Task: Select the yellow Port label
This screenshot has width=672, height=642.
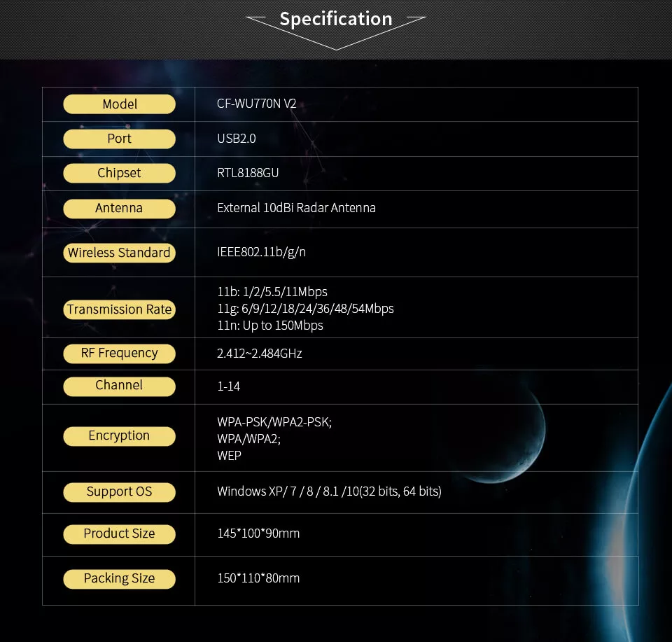Action: pyautogui.click(x=119, y=139)
